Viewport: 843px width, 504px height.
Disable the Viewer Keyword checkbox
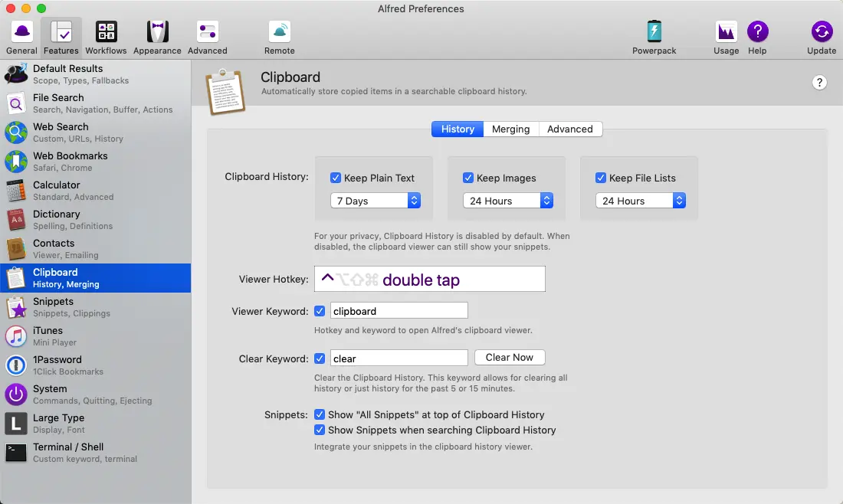[x=320, y=311]
